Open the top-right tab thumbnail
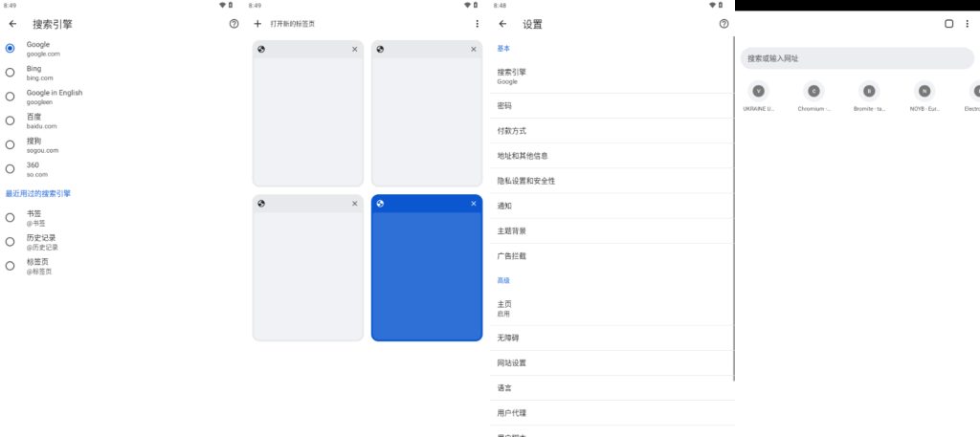This screenshot has width=980, height=437. click(427, 121)
